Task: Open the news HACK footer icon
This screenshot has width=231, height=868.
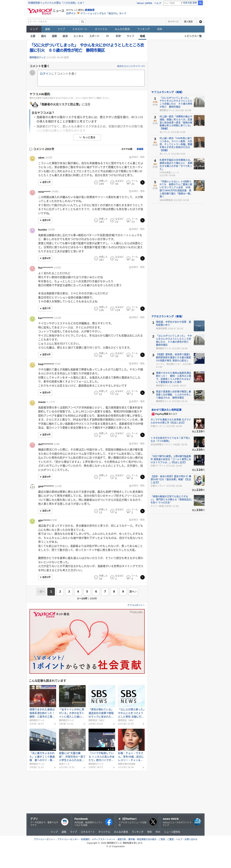Action: pos(197,822)
